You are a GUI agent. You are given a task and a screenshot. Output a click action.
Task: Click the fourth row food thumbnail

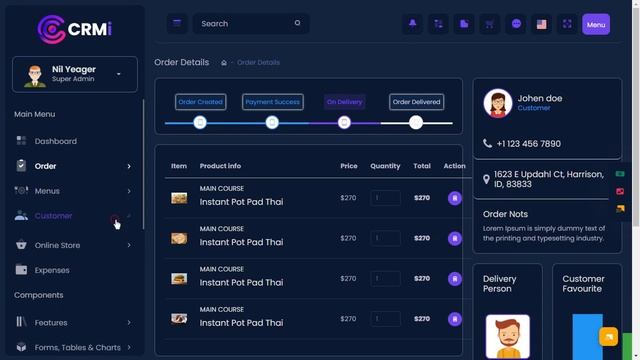tap(179, 319)
